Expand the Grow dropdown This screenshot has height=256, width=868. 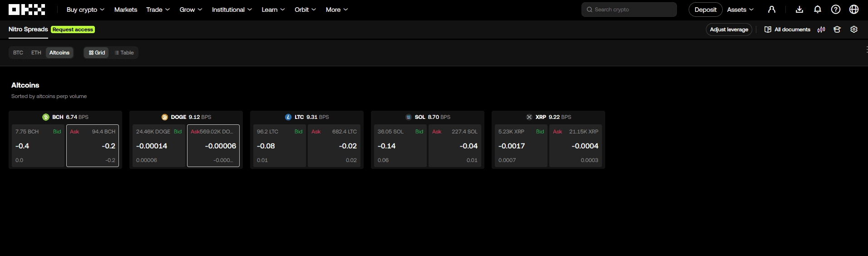191,10
